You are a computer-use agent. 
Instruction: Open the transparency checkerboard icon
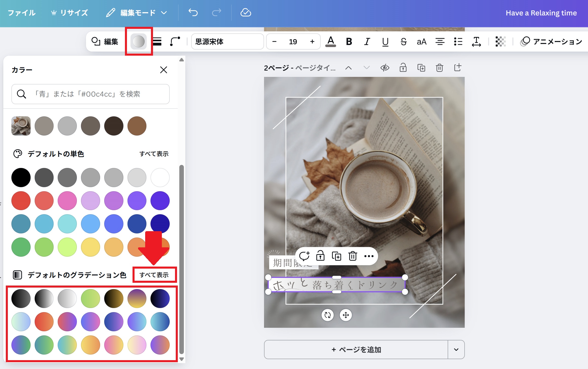coord(500,41)
